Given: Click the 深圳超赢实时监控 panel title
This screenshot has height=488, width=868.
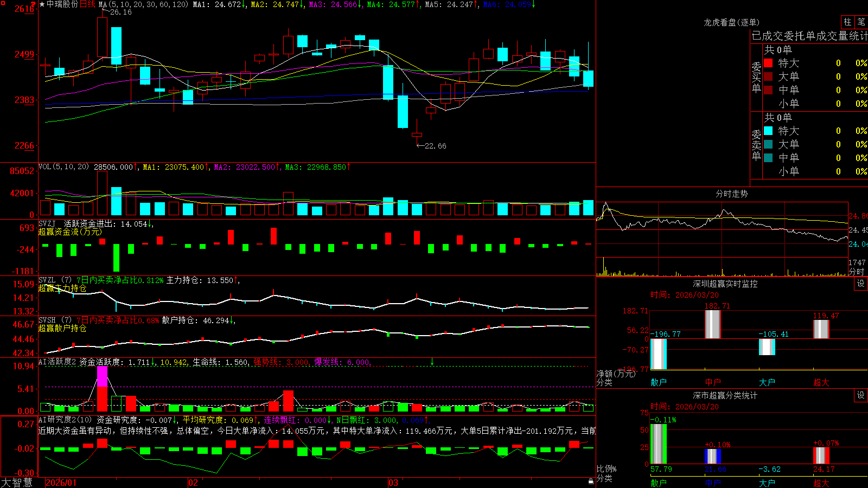Looking at the screenshot, I should 725,284.
